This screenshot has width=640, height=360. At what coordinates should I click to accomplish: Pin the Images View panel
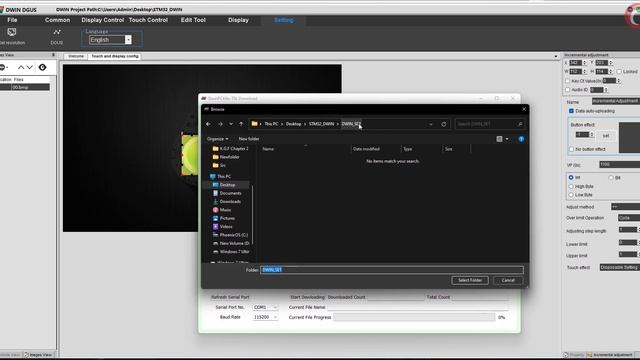53,55
